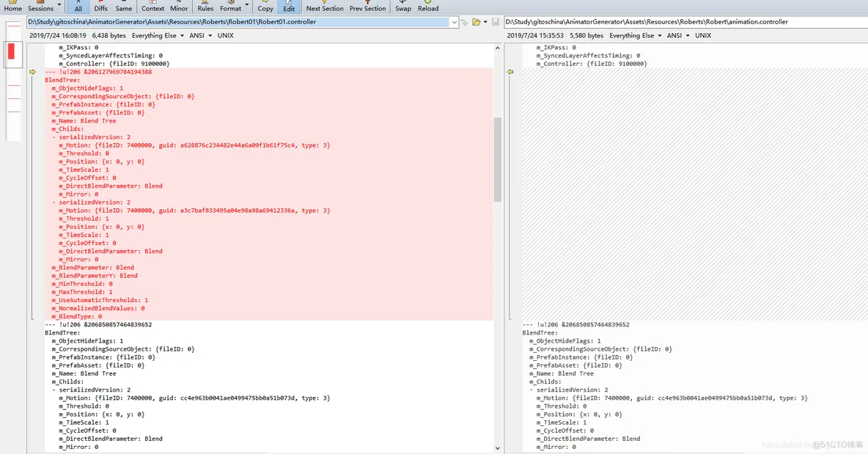Click right file timestamp 2019/7/24 15:35:53

[535, 35]
